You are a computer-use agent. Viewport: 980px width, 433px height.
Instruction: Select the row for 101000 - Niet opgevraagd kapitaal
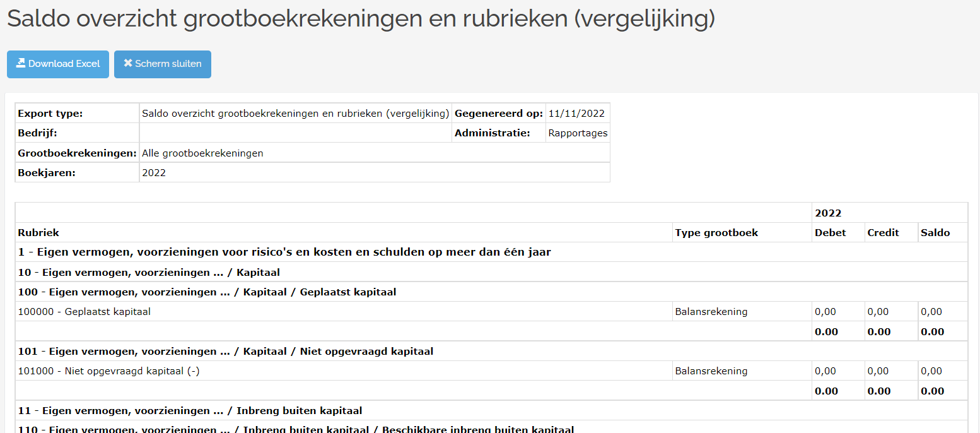pyautogui.click(x=252, y=371)
